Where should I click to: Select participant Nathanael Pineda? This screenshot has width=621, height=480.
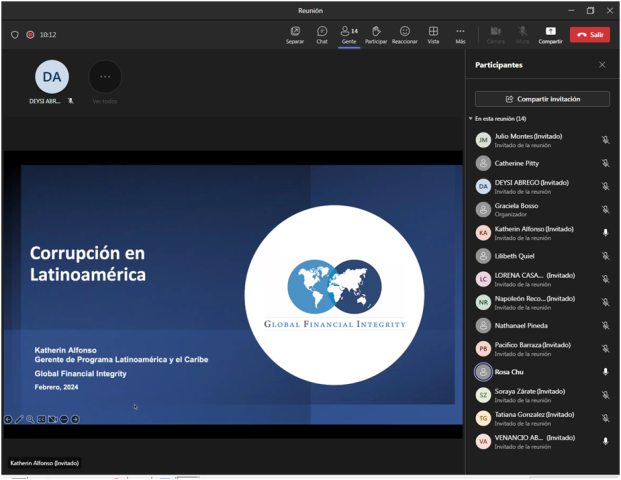[542, 325]
